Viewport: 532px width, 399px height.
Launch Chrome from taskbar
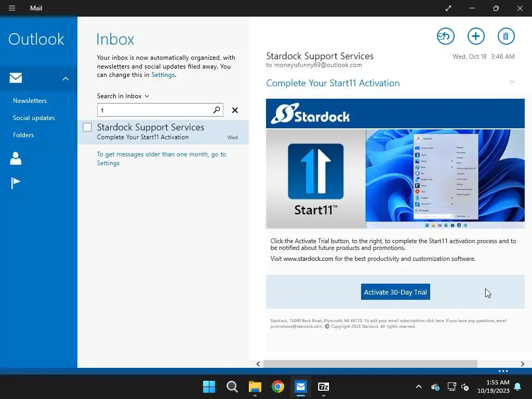278,387
